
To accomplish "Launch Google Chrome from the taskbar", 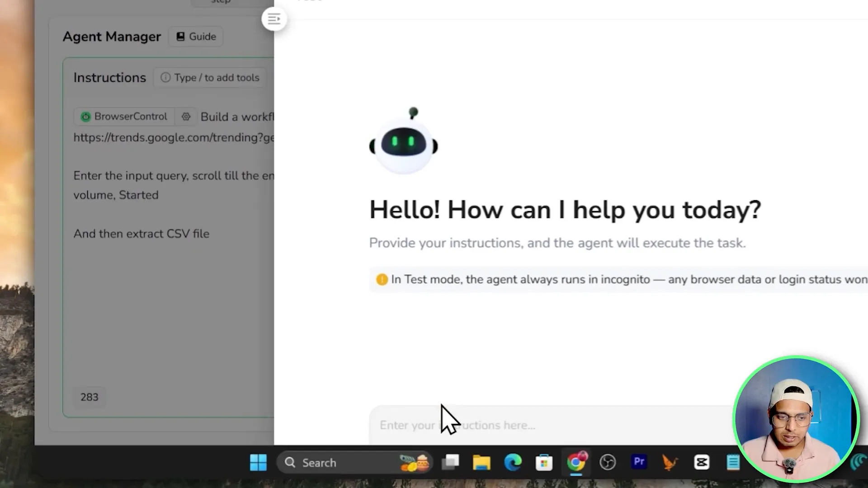I will [576, 462].
